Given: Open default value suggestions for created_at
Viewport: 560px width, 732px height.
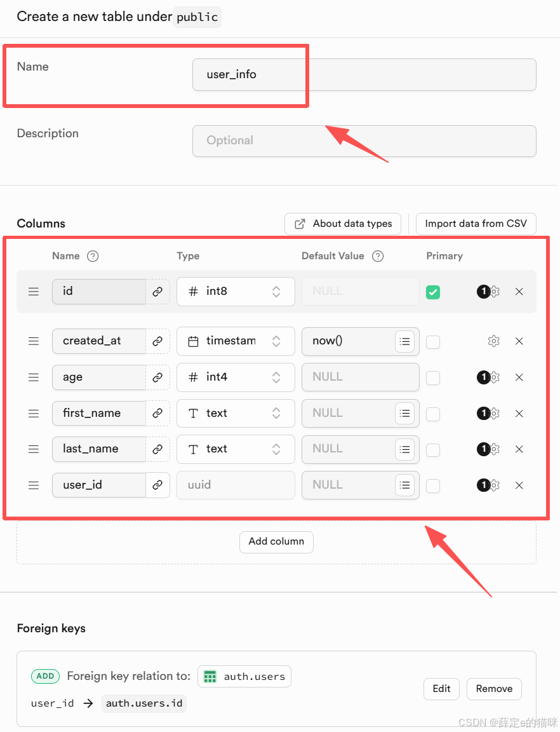Looking at the screenshot, I should (x=404, y=342).
